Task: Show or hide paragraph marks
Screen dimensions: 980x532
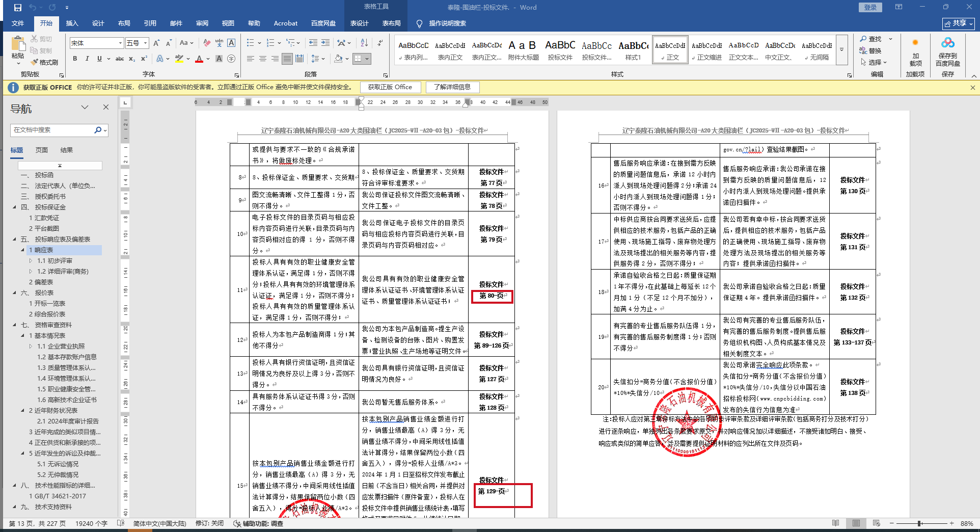Action: (380, 43)
